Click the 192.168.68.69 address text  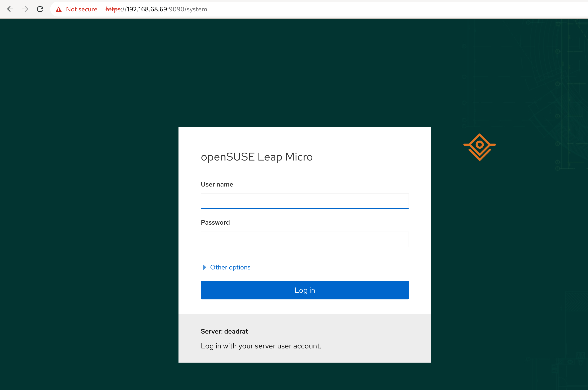[x=147, y=10]
